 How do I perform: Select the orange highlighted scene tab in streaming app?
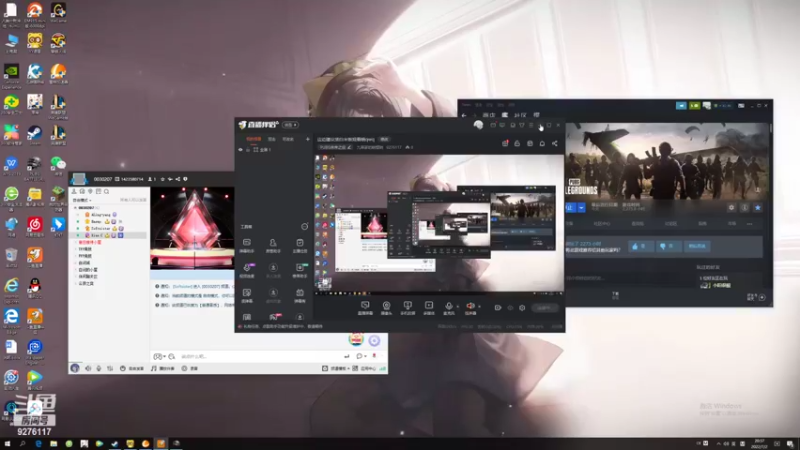point(254,139)
